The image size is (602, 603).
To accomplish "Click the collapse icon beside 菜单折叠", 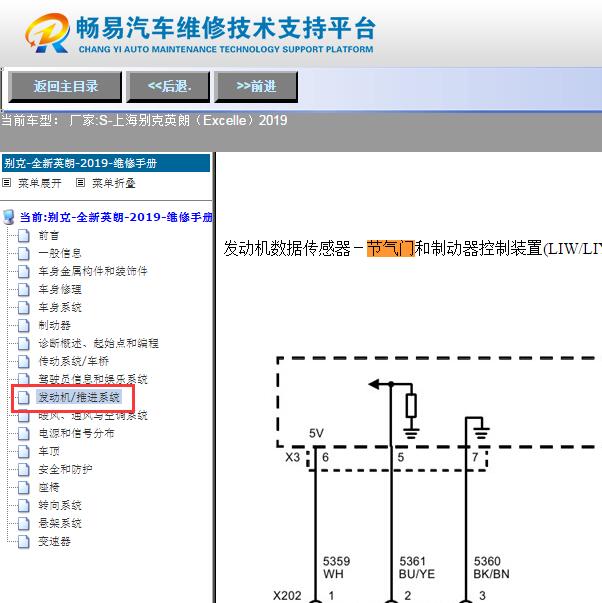I will coord(80,183).
